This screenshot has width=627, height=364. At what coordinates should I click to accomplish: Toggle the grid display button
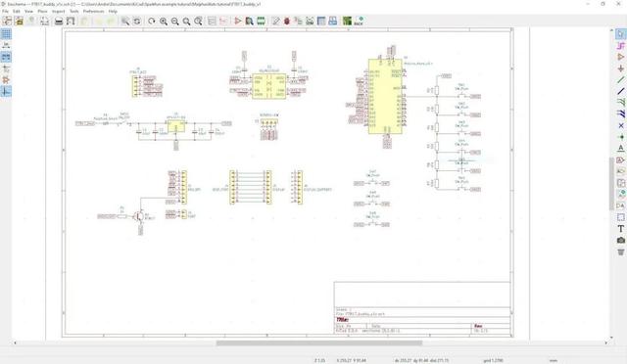point(6,34)
